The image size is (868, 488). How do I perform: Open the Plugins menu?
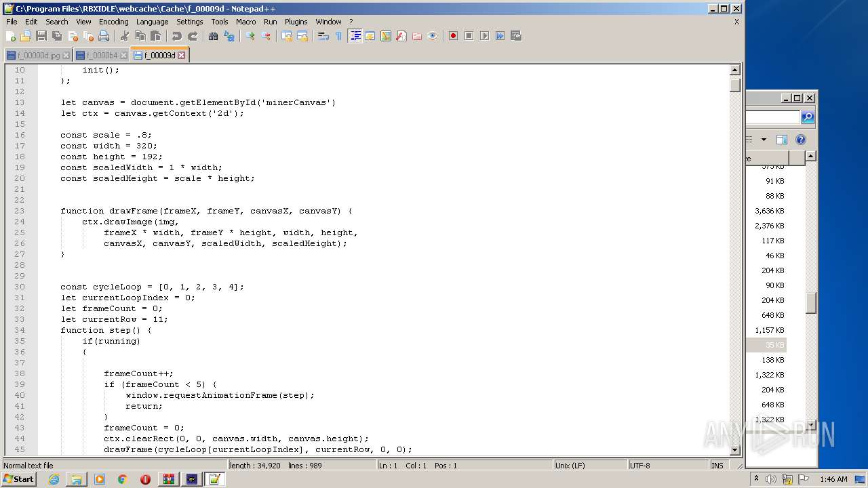pyautogui.click(x=296, y=22)
